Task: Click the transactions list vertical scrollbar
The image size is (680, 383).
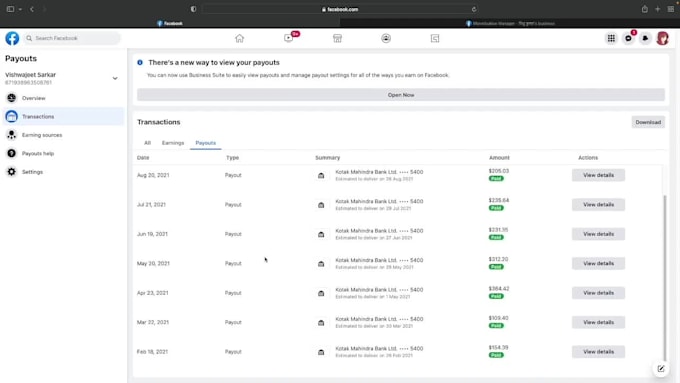Action: (665, 278)
